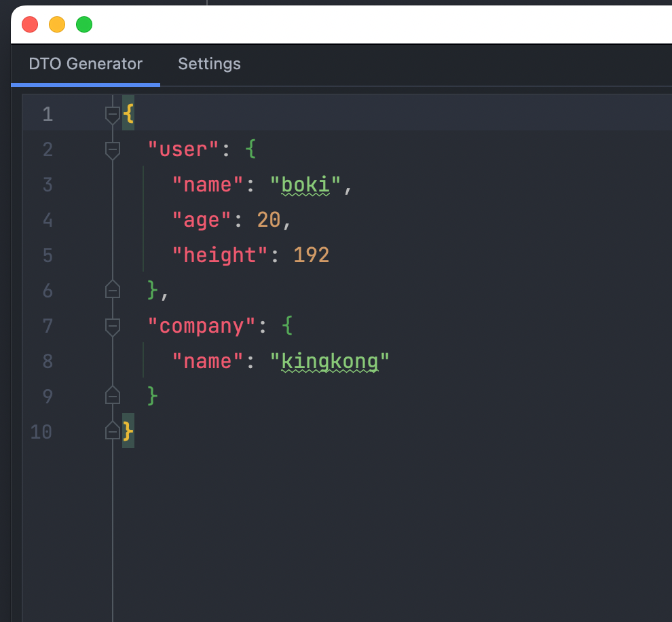This screenshot has height=622, width=672.
Task: Click the green maximize window button
Action: coord(84,24)
